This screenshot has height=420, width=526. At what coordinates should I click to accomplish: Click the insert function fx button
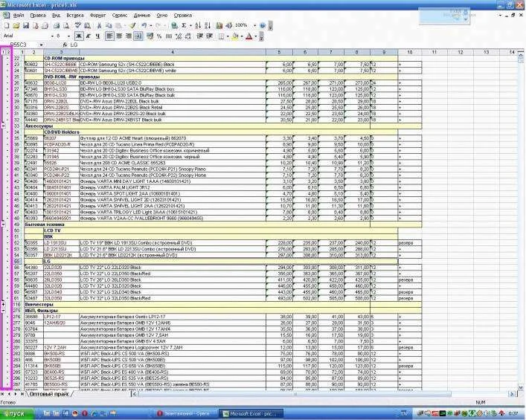click(x=65, y=45)
